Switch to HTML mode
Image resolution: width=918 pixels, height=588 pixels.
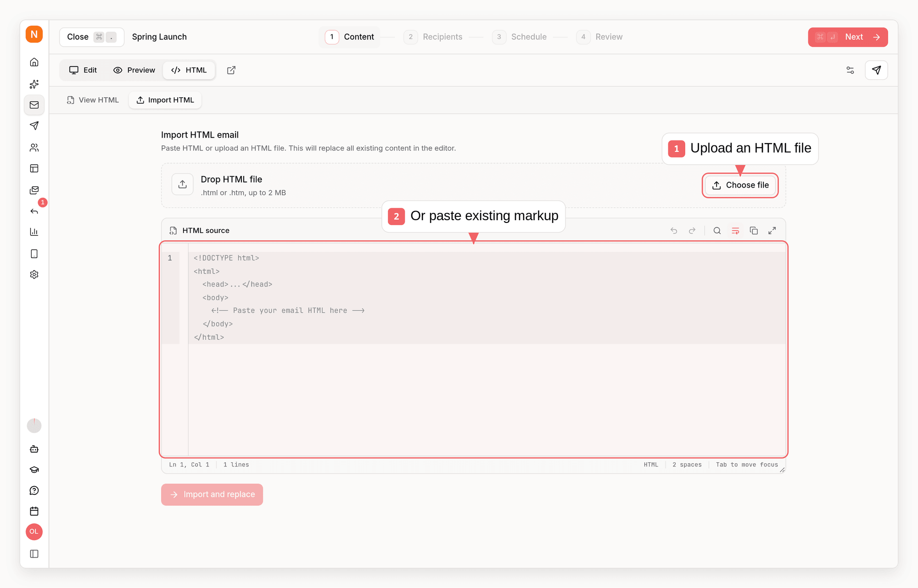pos(189,70)
